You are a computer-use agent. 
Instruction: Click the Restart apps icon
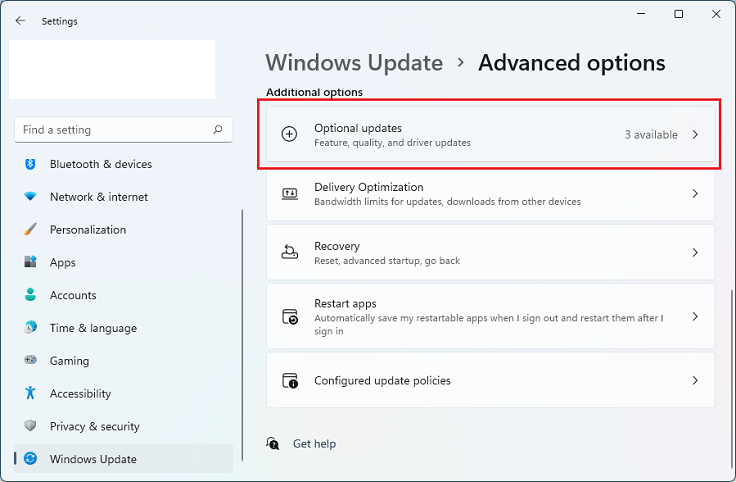pos(290,316)
